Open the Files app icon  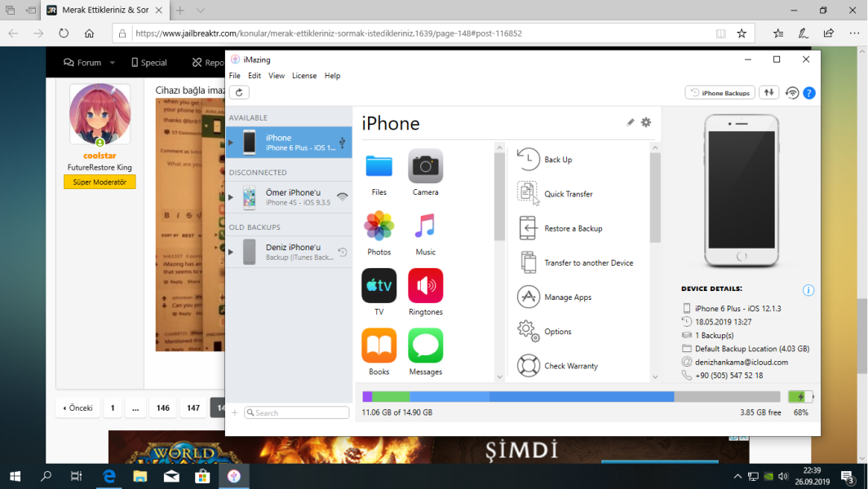(x=379, y=166)
